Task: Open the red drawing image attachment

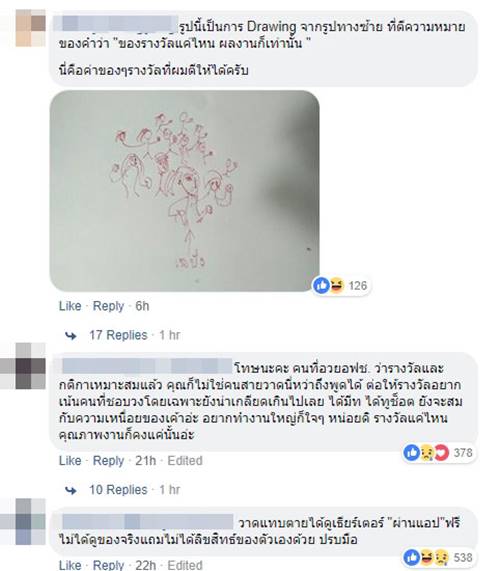Action: coord(185,191)
